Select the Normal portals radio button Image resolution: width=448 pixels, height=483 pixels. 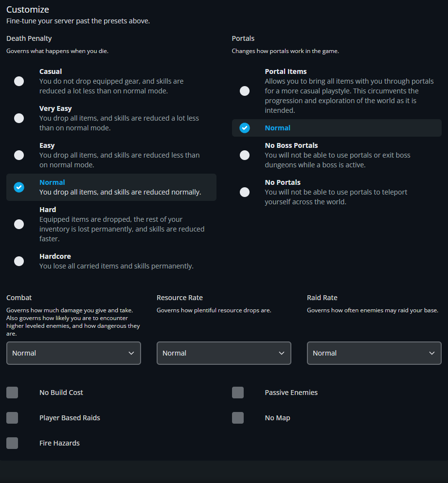click(245, 128)
